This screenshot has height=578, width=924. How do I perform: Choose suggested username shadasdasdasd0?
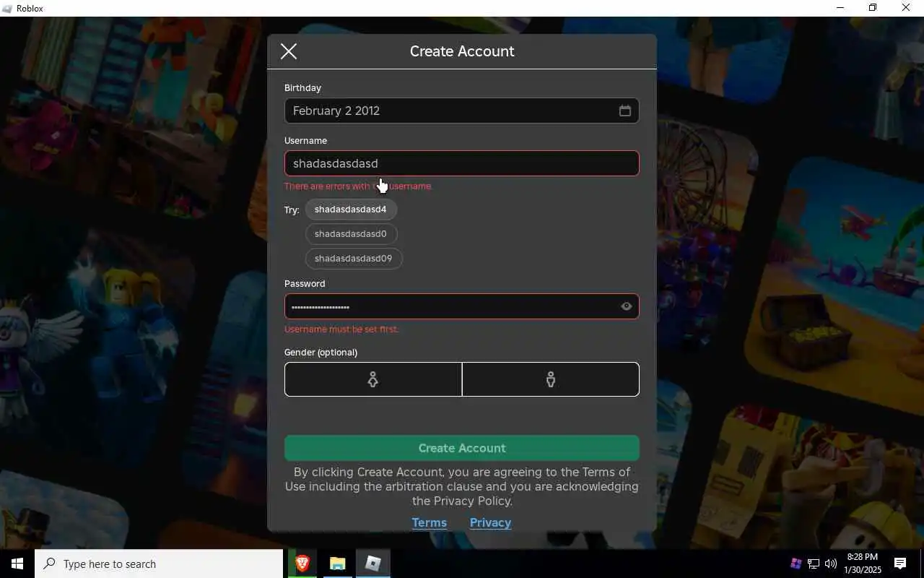(x=351, y=234)
